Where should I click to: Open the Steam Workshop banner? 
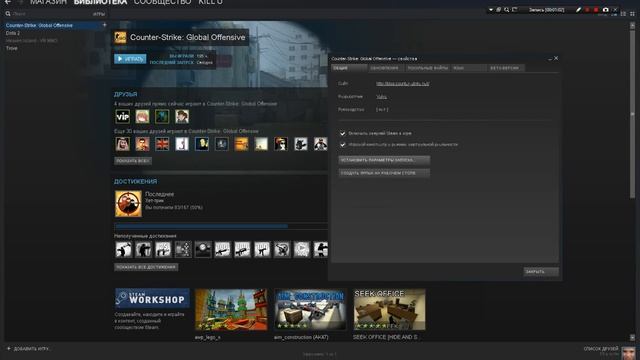click(152, 298)
